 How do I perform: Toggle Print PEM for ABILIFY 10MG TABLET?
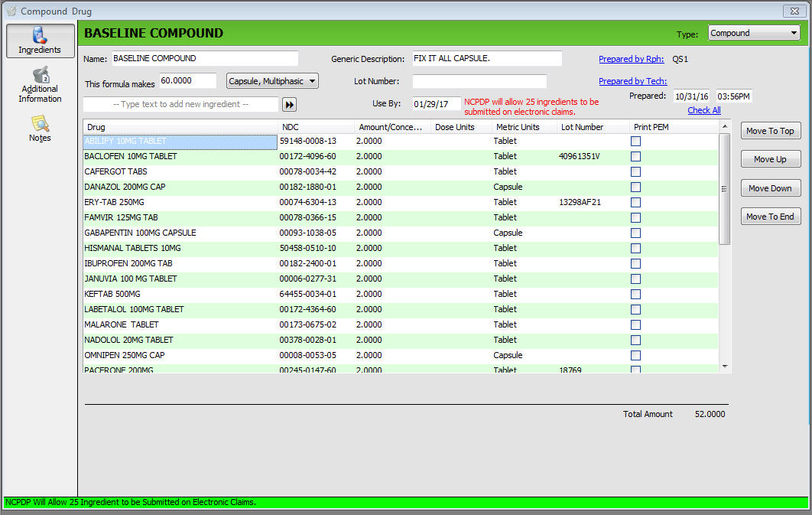click(x=636, y=142)
